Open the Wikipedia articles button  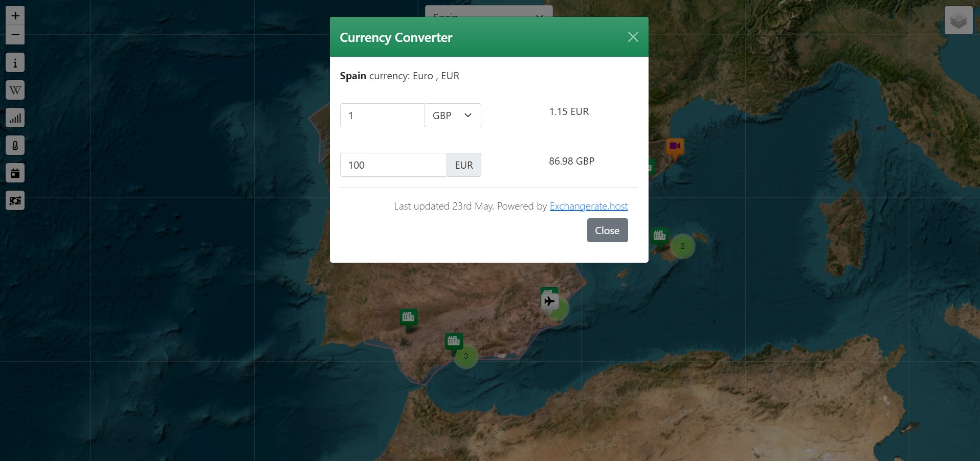[15, 90]
